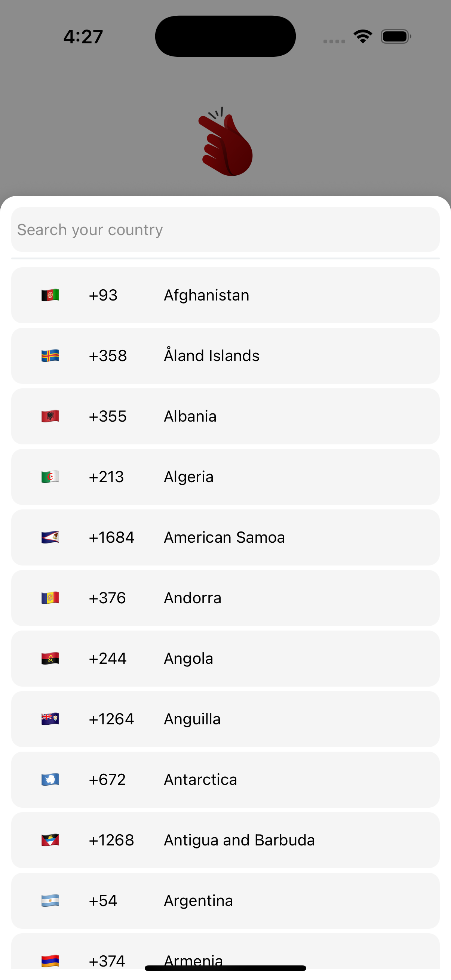
Task: Tap the Antarctica flag icon
Action: pyautogui.click(x=50, y=780)
